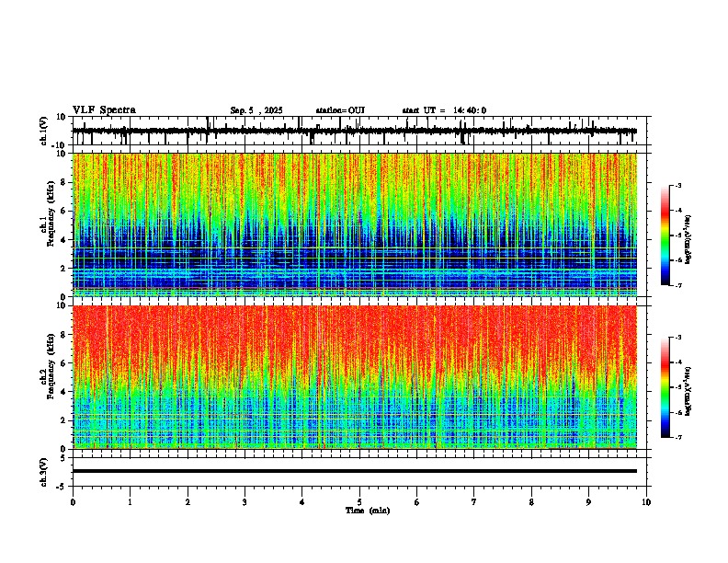Click the ch.3(V) axis "5" tick label
This screenshot has width=728, height=563.
(x=63, y=457)
